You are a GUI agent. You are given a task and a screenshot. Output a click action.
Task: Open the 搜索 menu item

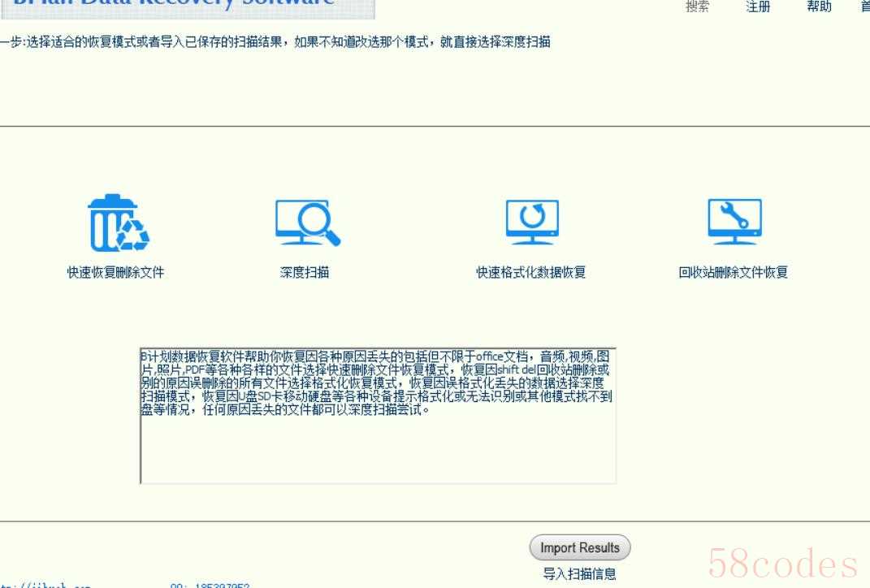pos(697,7)
